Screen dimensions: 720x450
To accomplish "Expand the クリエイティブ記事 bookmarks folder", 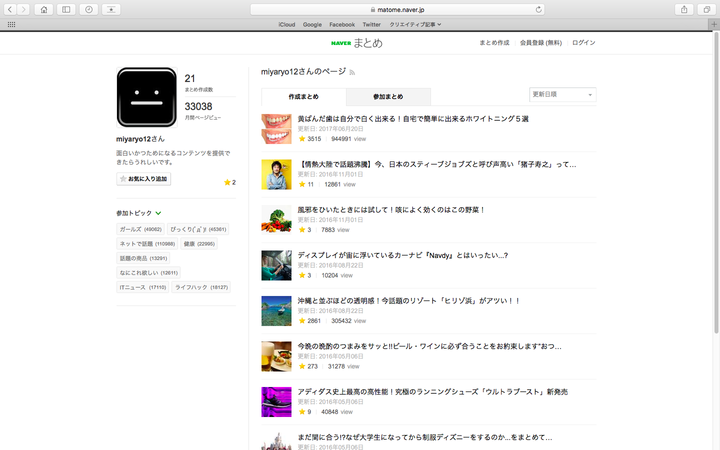I will [x=415, y=24].
